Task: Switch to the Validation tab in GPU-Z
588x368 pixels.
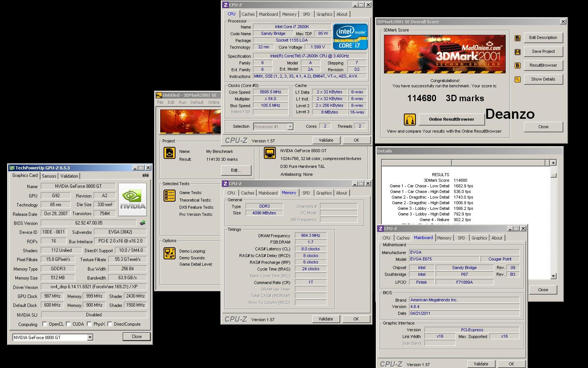Action: pyautogui.click(x=69, y=176)
